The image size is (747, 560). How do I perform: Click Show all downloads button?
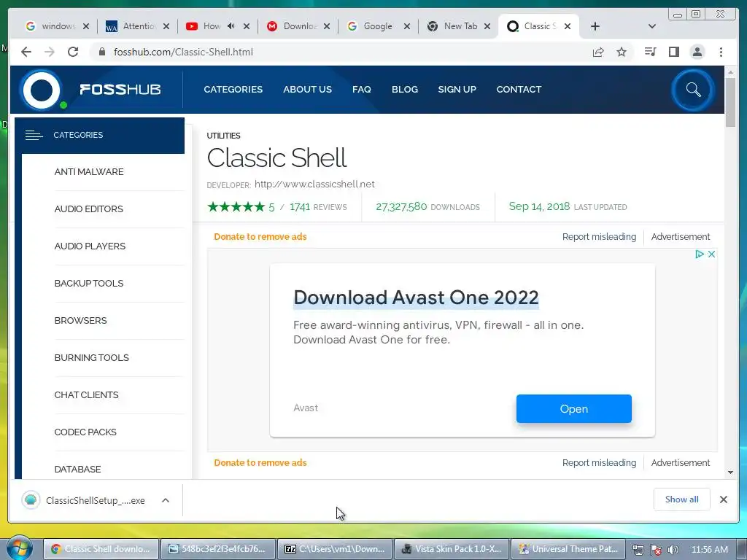pyautogui.click(x=682, y=499)
